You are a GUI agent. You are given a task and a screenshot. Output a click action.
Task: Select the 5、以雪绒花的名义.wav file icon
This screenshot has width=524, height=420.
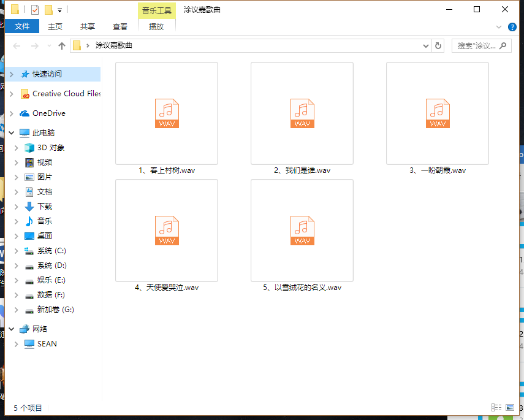tap(302, 231)
